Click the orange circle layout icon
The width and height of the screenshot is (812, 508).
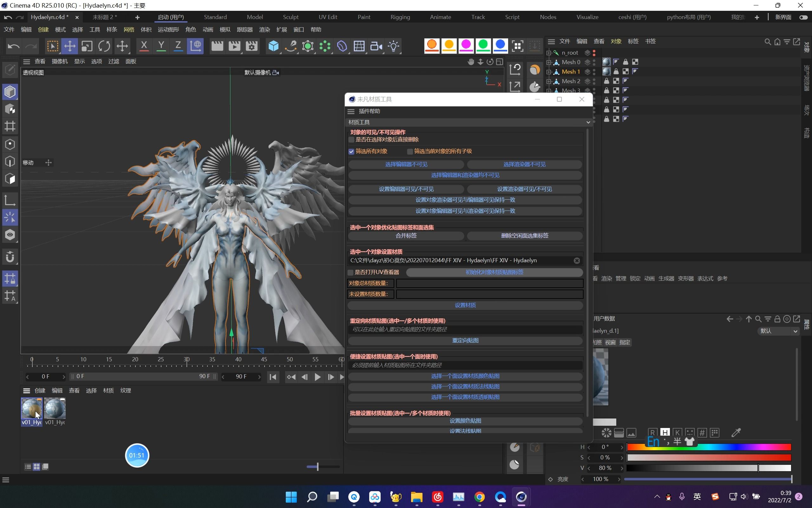point(432,45)
